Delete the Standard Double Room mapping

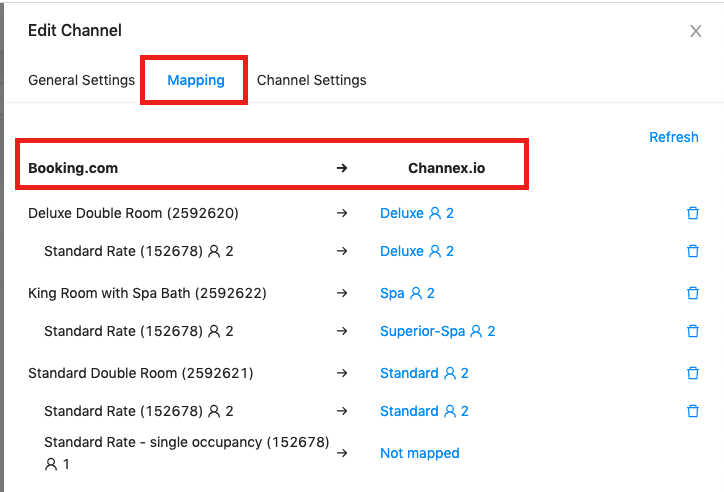693,373
